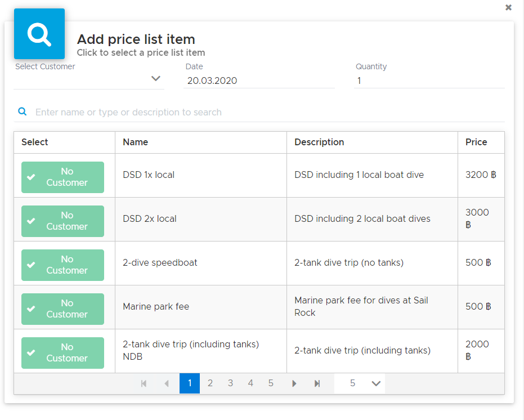The width and height of the screenshot is (524, 420).
Task: Jump to the last page of results
Action: point(317,383)
